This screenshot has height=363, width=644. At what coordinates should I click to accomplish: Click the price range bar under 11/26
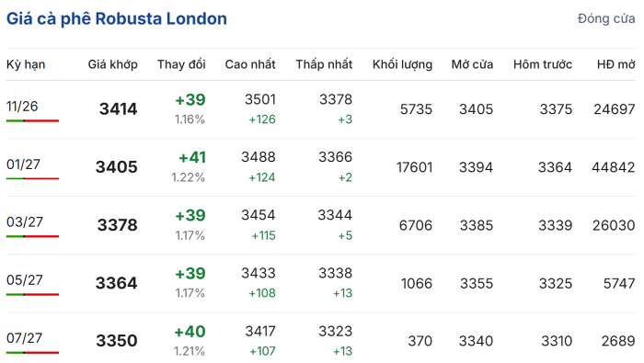(33, 120)
